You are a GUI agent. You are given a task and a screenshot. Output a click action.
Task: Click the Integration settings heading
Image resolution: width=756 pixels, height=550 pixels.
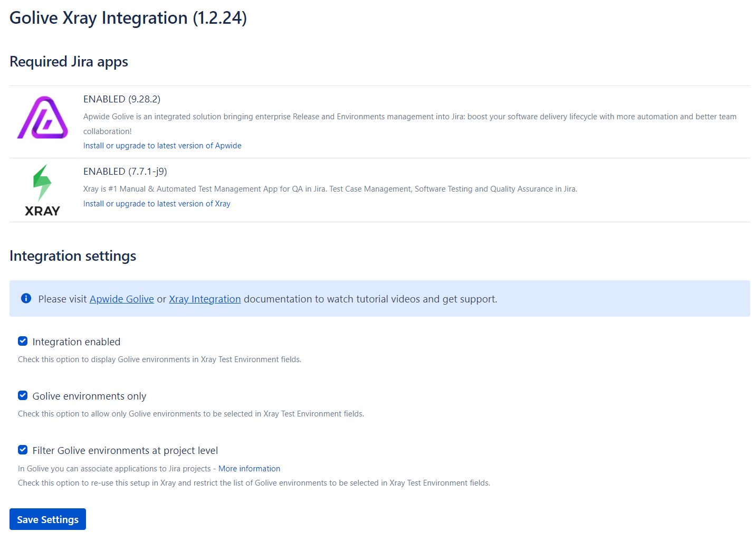click(x=73, y=256)
